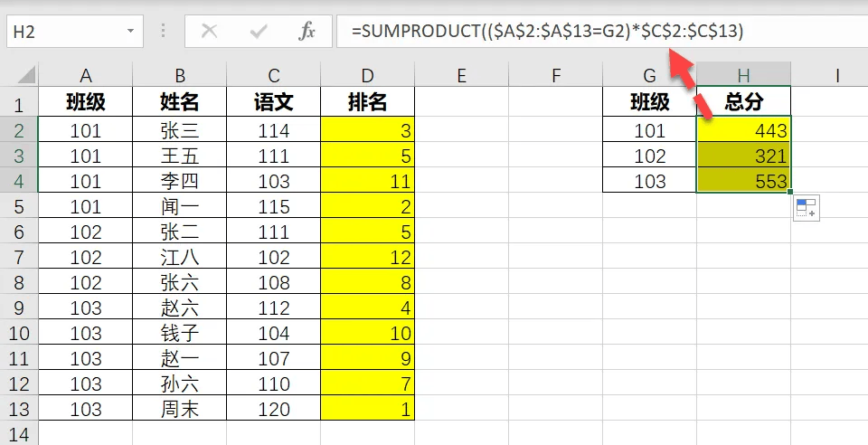
Task: Select cell G4 containing 103
Action: pos(650,181)
